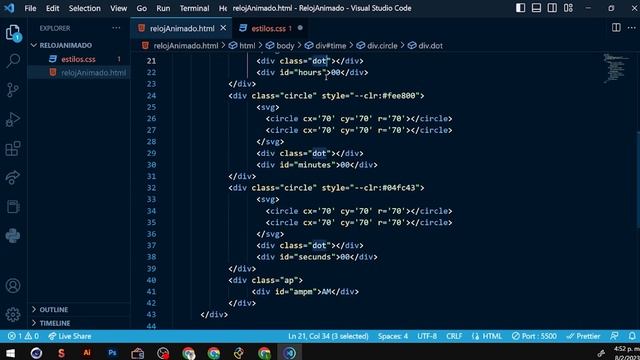
Task: Click line number 32 in gutter
Action: point(151,188)
